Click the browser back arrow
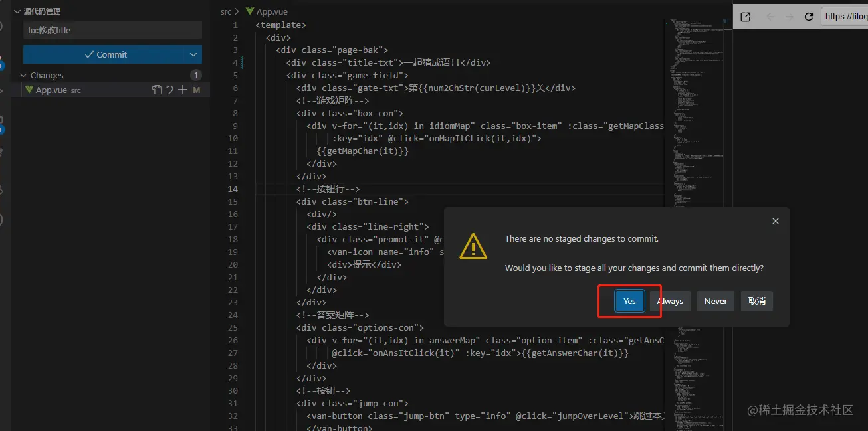Viewport: 868px width, 431px height. pos(770,17)
